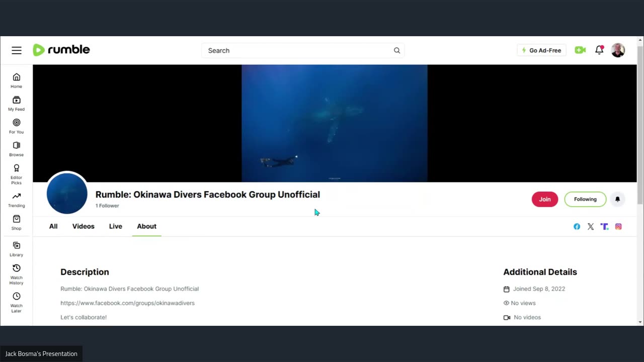Click the channel title heading

[x=208, y=195]
